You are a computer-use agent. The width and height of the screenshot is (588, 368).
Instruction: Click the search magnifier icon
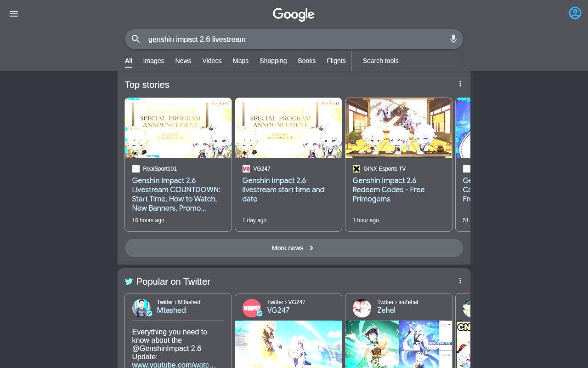[136, 39]
